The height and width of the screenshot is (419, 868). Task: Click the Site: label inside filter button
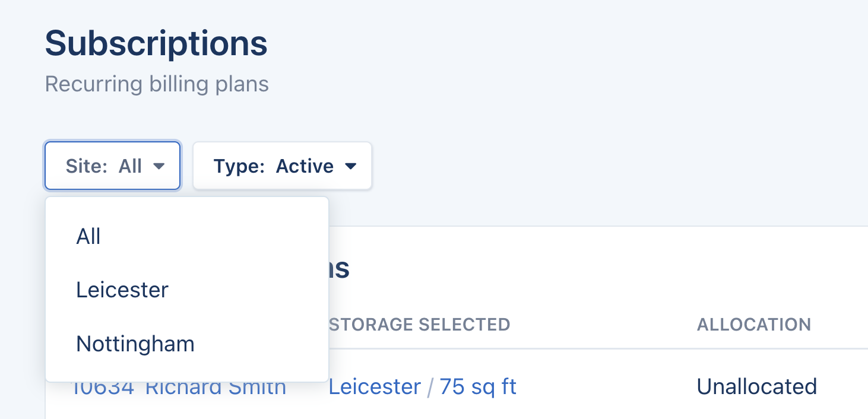click(x=87, y=166)
